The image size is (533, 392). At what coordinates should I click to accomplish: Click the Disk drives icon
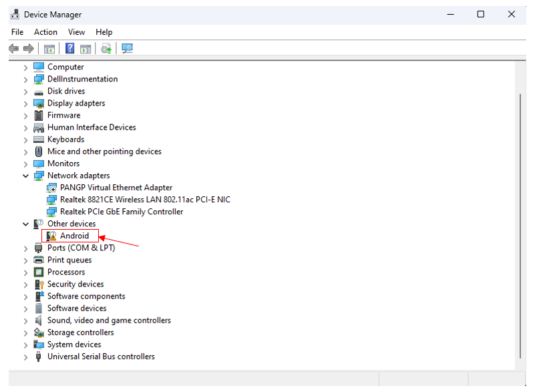click(x=39, y=92)
